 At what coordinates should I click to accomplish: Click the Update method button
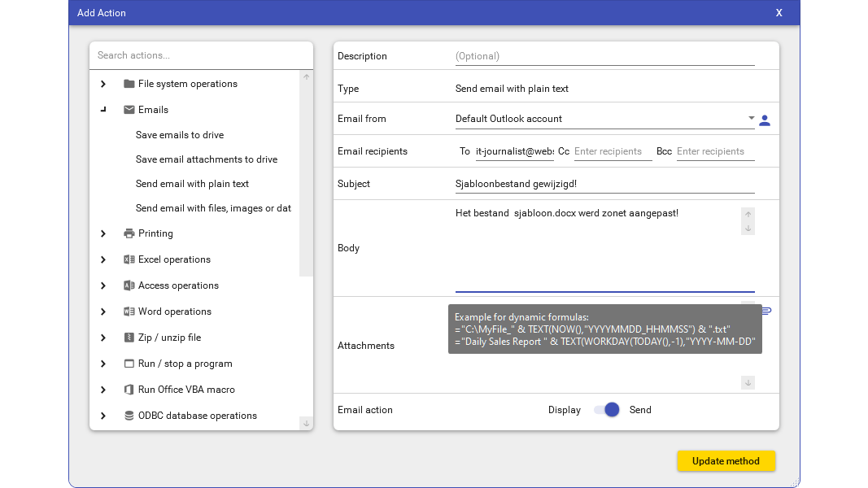726,461
